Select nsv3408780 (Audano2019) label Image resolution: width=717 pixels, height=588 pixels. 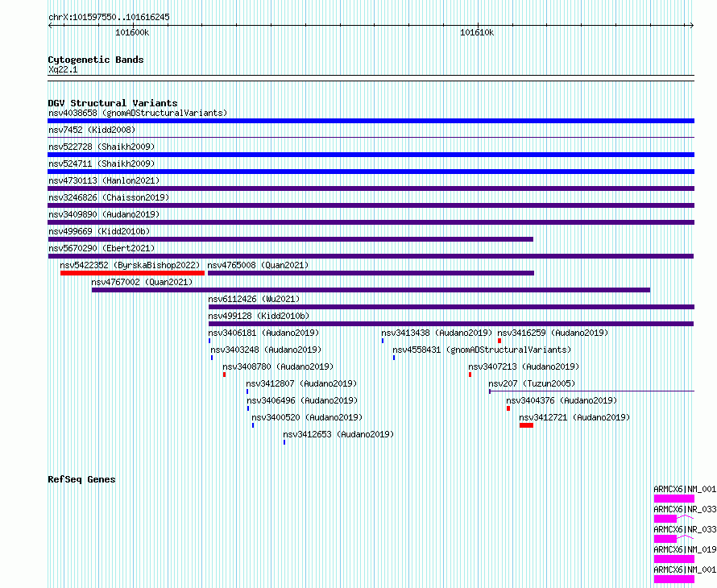click(x=278, y=366)
